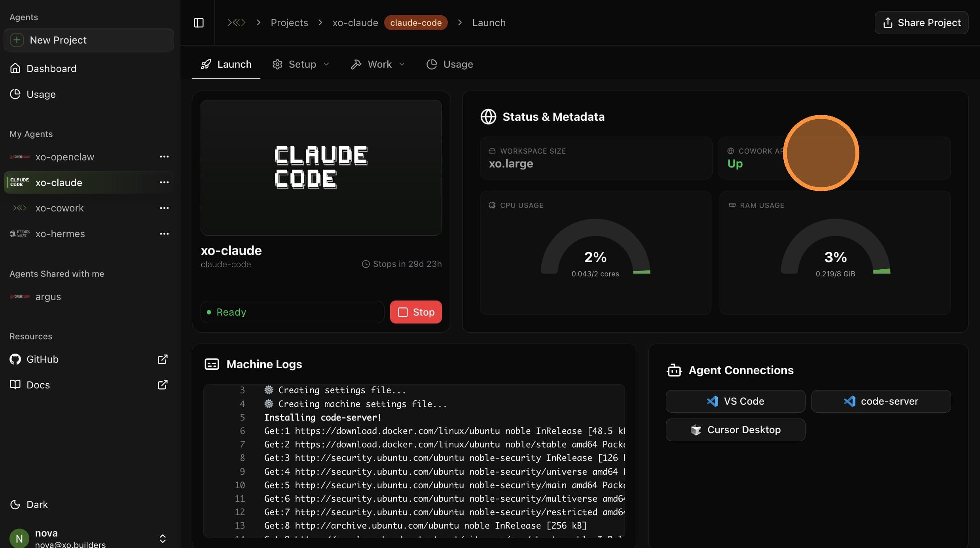Click the rocket icon on Launch tab
This screenshot has width=980, height=548.
click(206, 64)
